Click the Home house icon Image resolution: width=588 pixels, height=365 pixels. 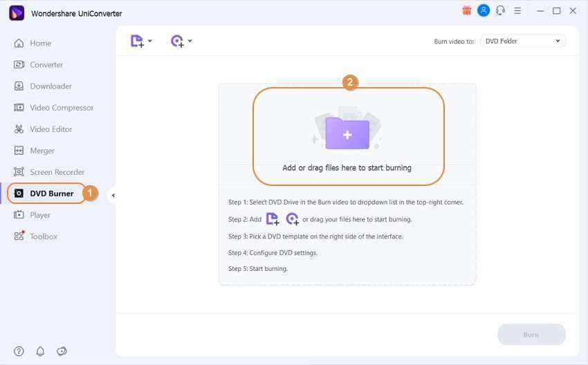click(x=19, y=43)
